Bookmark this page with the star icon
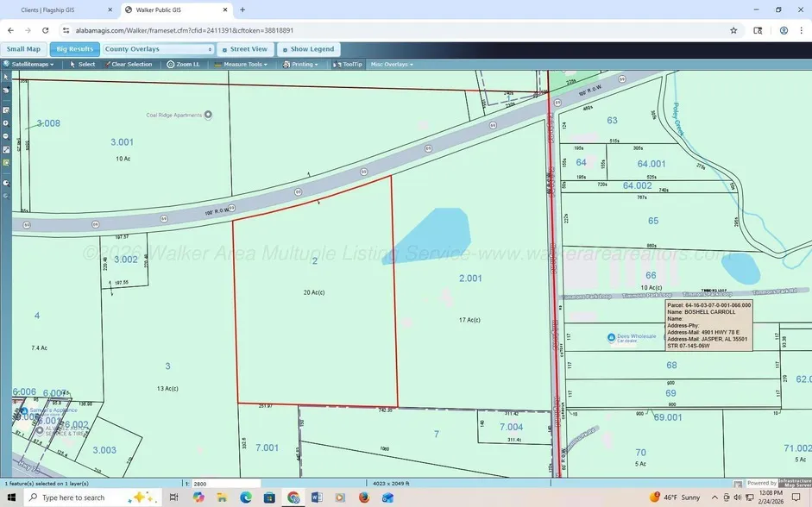The height and width of the screenshot is (507, 812). point(733,30)
